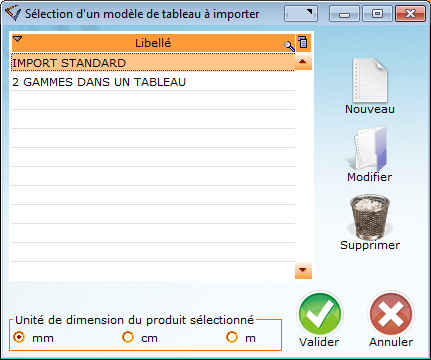Image resolution: width=431 pixels, height=360 pixels.
Task: Confirm with the green Valider checkmark
Action: [320, 314]
